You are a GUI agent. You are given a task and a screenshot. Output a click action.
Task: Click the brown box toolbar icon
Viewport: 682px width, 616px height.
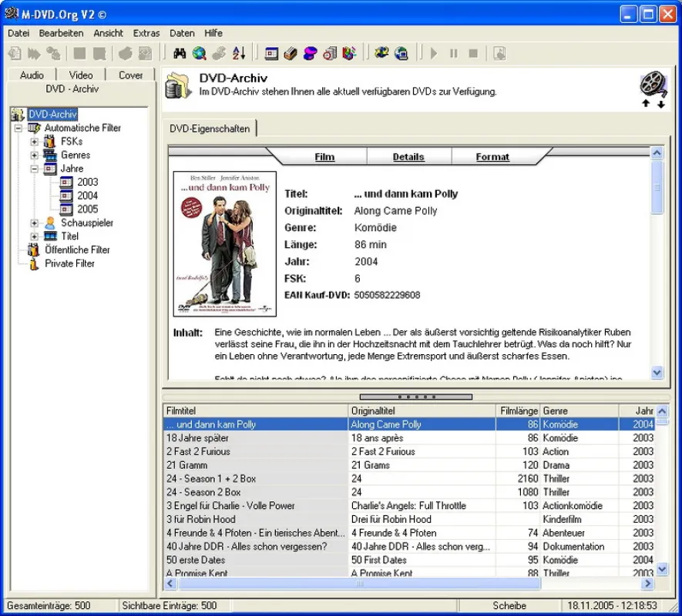tap(291, 53)
